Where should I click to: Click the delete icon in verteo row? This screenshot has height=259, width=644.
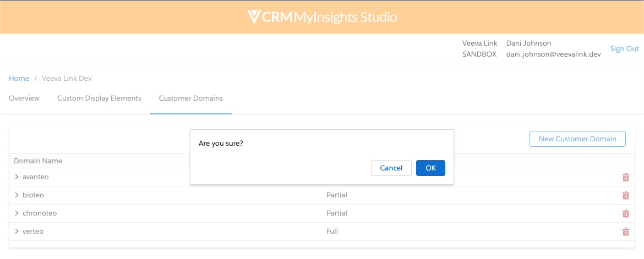click(625, 232)
